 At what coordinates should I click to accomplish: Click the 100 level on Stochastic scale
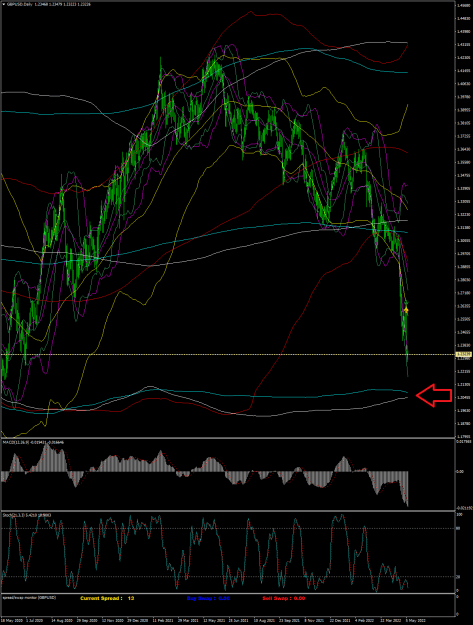(459, 515)
